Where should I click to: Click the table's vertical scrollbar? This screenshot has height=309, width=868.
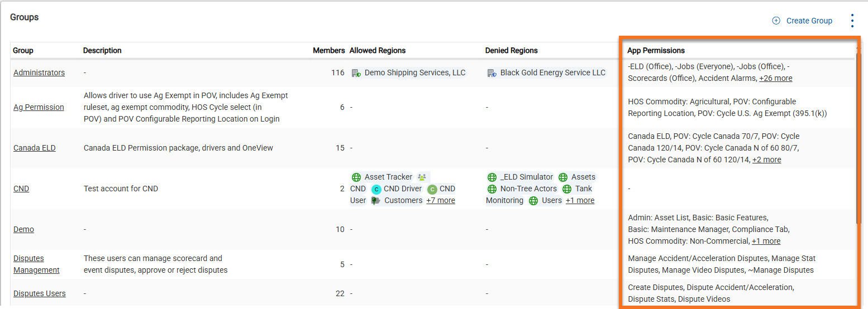click(859, 139)
